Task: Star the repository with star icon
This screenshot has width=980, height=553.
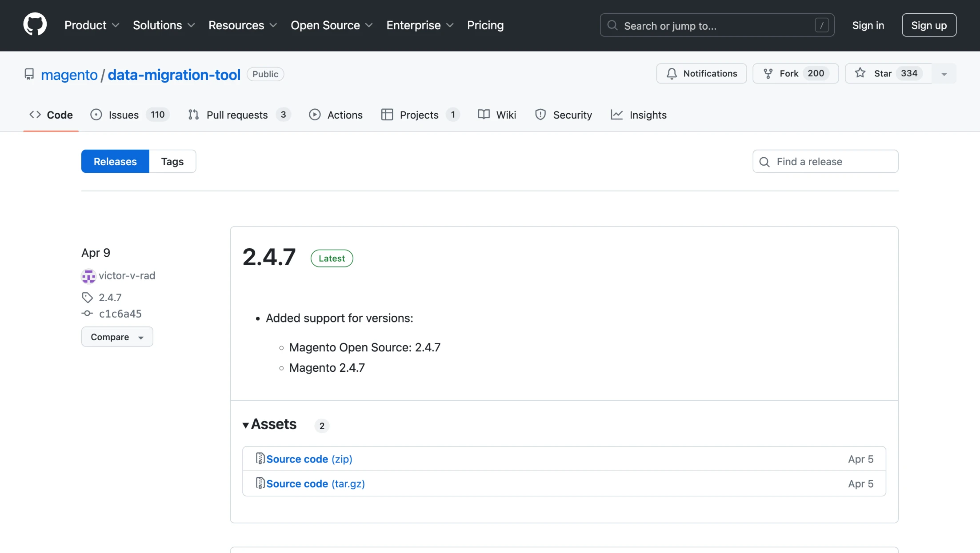Action: [860, 73]
